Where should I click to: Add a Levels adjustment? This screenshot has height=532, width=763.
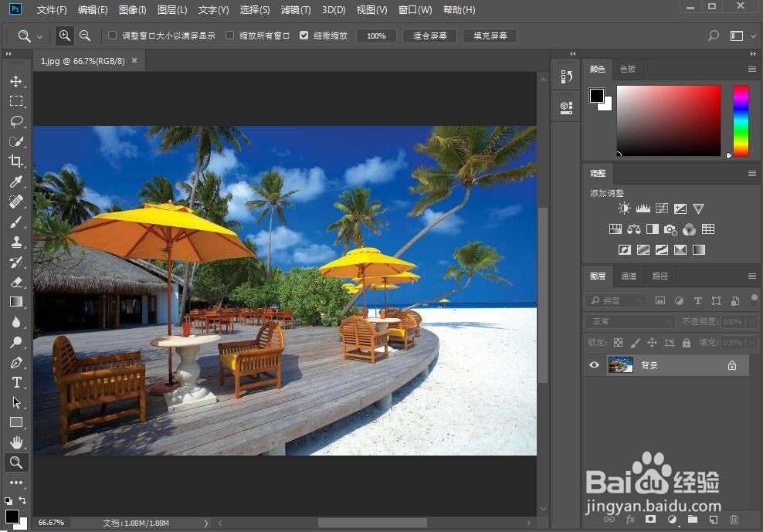[x=643, y=208]
